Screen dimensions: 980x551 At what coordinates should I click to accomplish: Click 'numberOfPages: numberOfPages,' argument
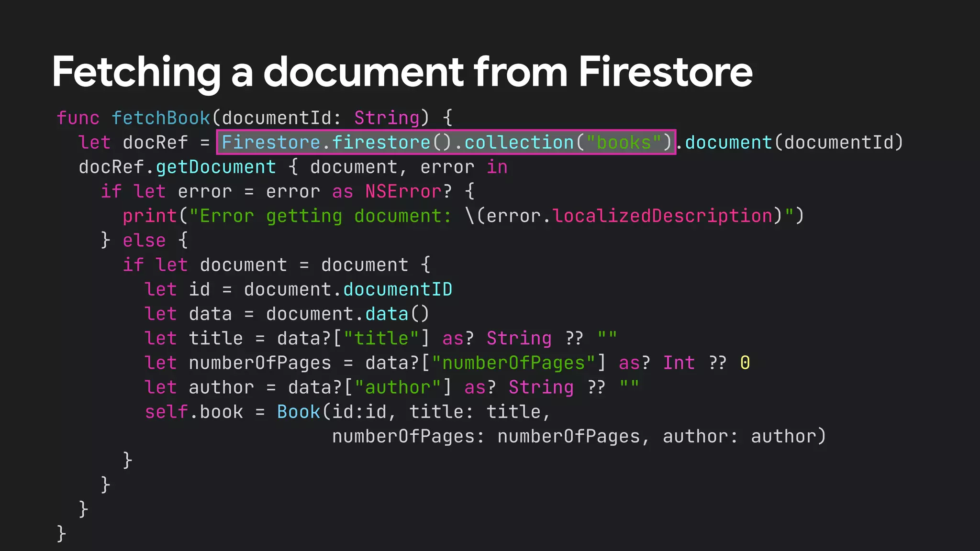click(491, 436)
